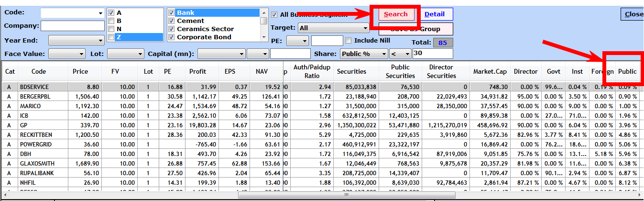The width and height of the screenshot is (644, 201).
Task: Enable the Include Nill checkbox
Action: click(349, 41)
